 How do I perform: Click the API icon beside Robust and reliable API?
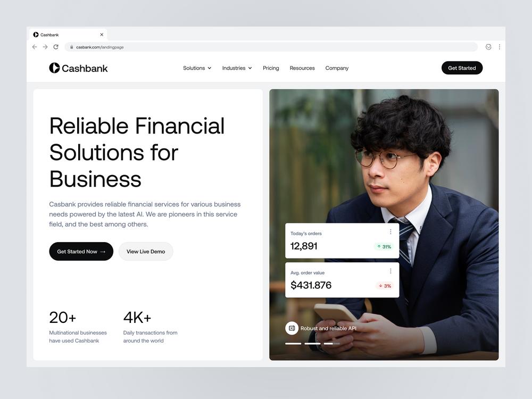tap(292, 328)
